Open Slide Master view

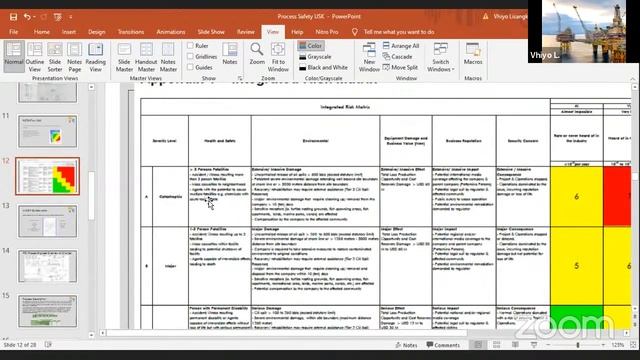click(124, 57)
